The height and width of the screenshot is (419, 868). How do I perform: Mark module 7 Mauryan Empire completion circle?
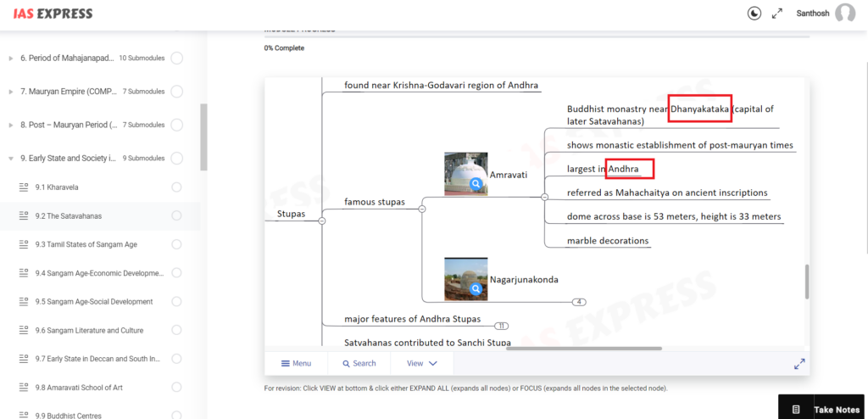[176, 91]
